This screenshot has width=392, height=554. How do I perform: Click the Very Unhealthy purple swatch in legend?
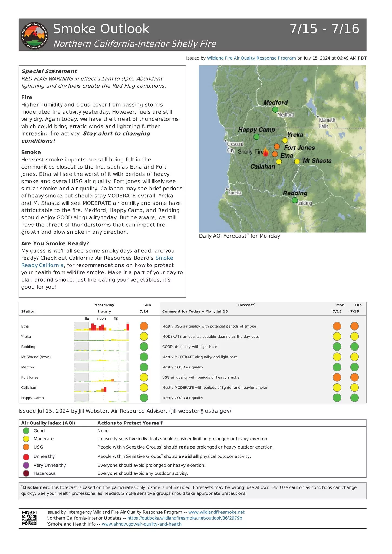(x=26, y=465)
